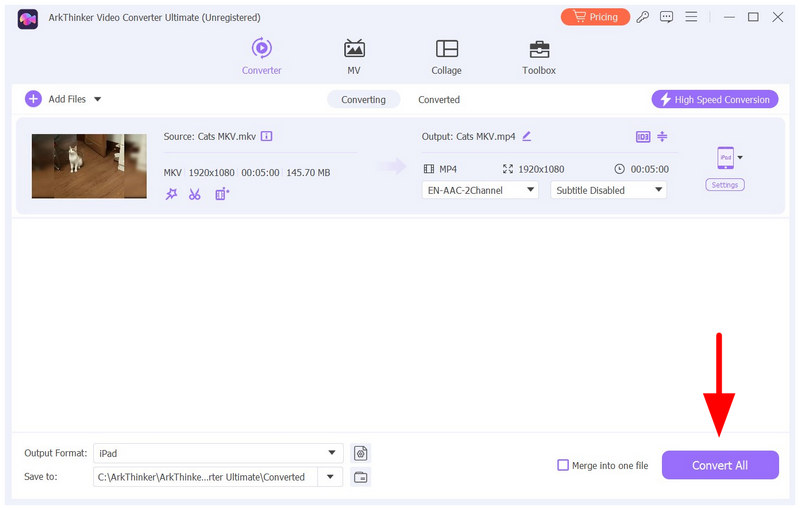This screenshot has width=800, height=510.
Task: View source file info icon
Action: (x=266, y=136)
